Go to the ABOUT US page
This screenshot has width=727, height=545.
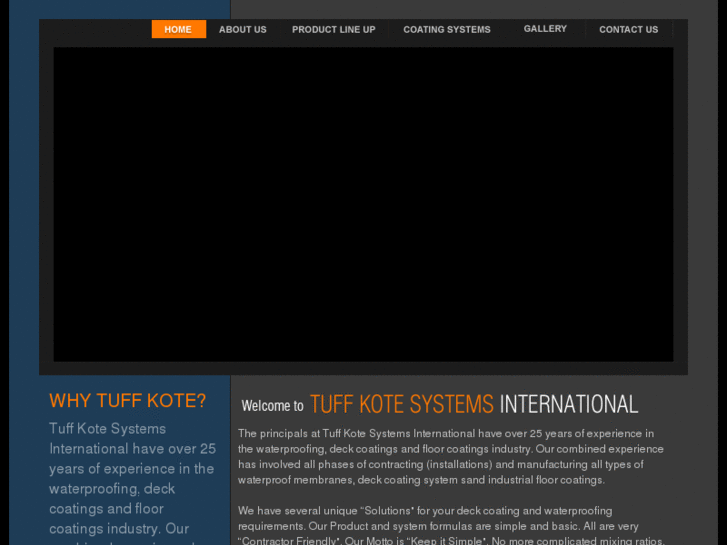tap(242, 29)
